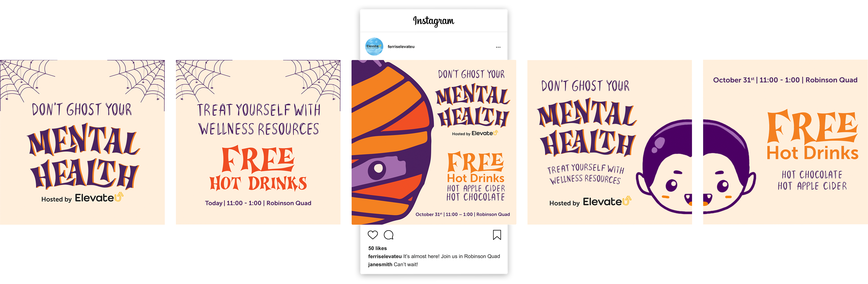Image resolution: width=868 pixels, height=284 pixels.
Task: Click ferriselevateu name in the caption
Action: coord(385,256)
